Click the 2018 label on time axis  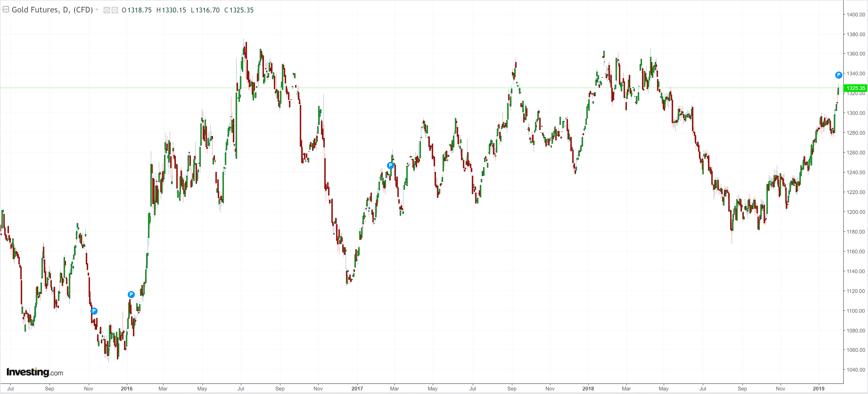[588, 389]
